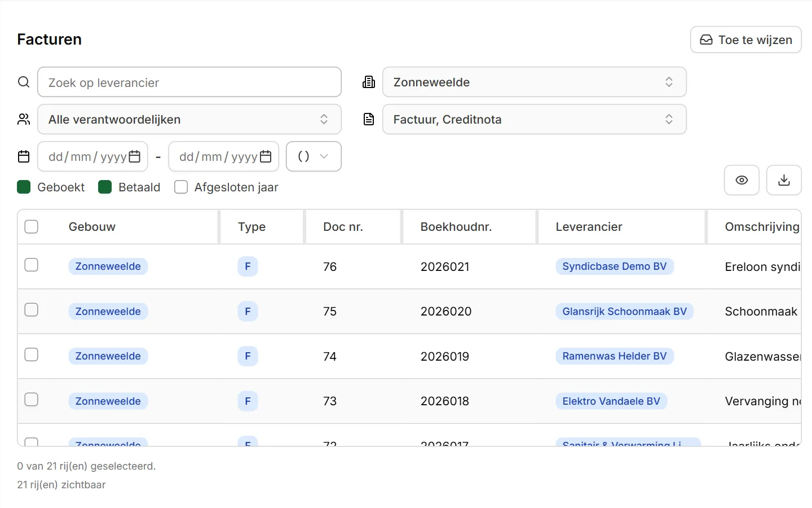The width and height of the screenshot is (812, 508).
Task: Click the Type column header
Action: click(x=251, y=227)
